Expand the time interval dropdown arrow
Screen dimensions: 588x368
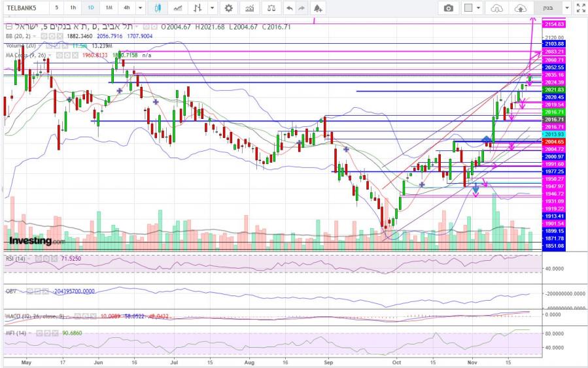(141, 8)
